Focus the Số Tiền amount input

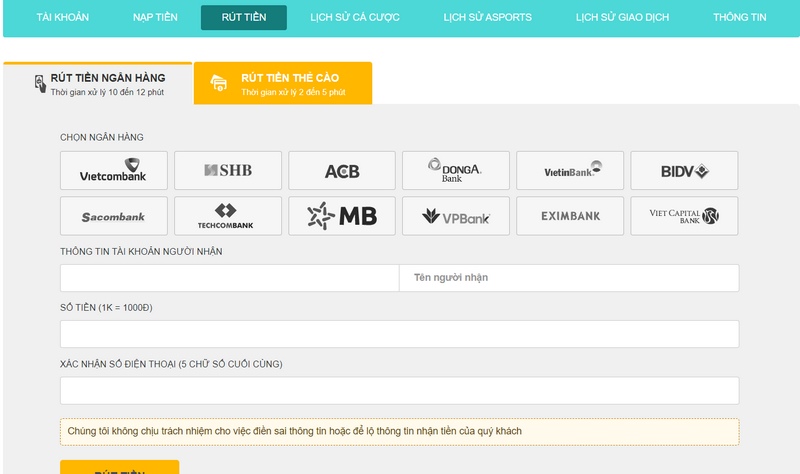click(399, 334)
